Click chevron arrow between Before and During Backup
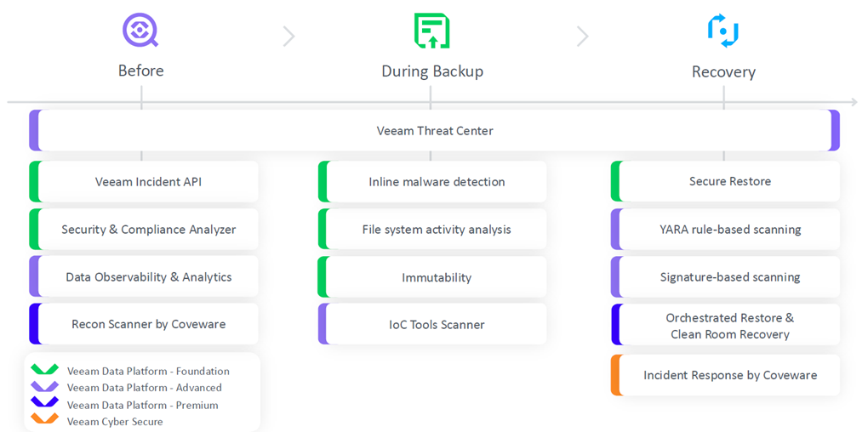The image size is (868, 432). [x=289, y=37]
